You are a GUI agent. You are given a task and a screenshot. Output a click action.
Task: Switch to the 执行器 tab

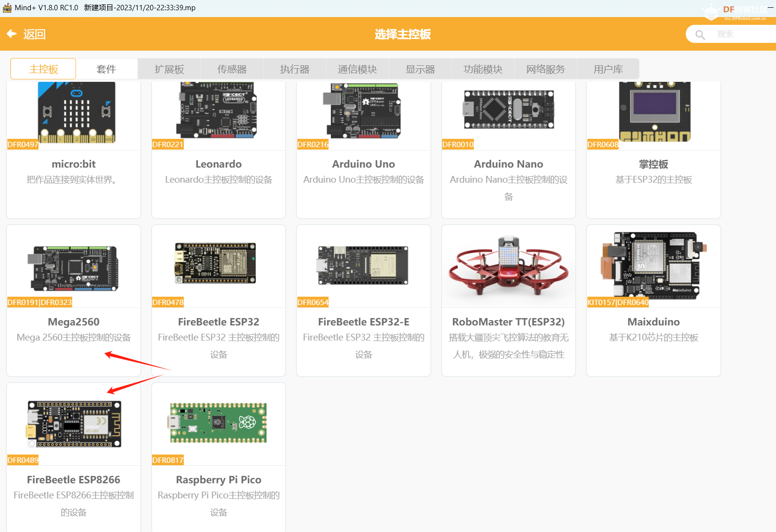click(295, 69)
